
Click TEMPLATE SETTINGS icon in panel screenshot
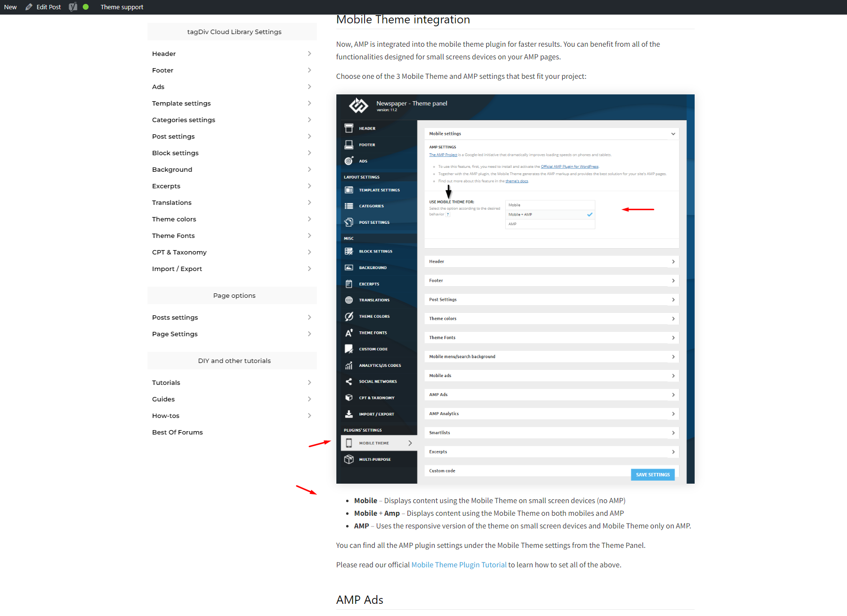(x=349, y=190)
